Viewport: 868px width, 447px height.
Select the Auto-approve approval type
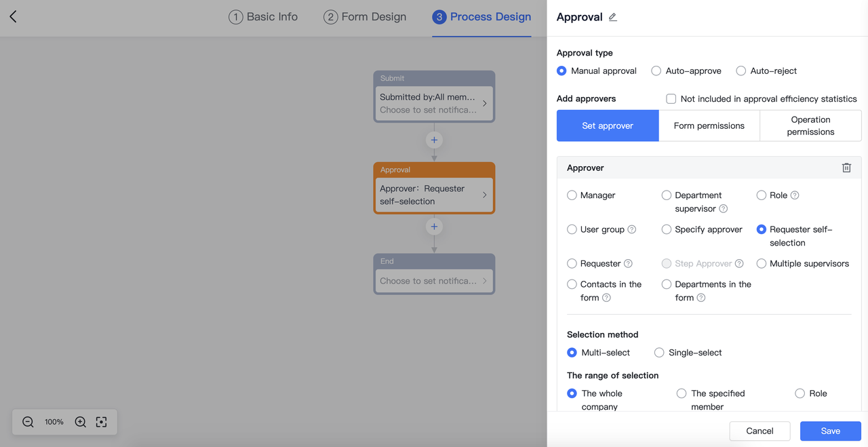(x=656, y=71)
